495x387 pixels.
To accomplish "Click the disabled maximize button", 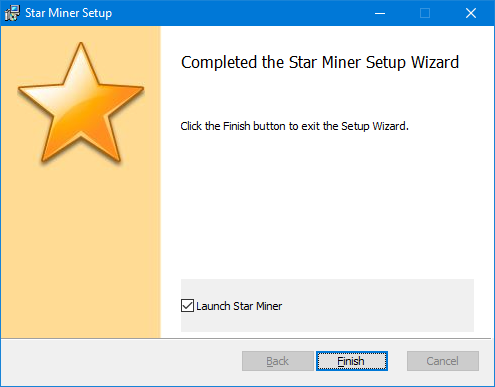I will point(425,13).
